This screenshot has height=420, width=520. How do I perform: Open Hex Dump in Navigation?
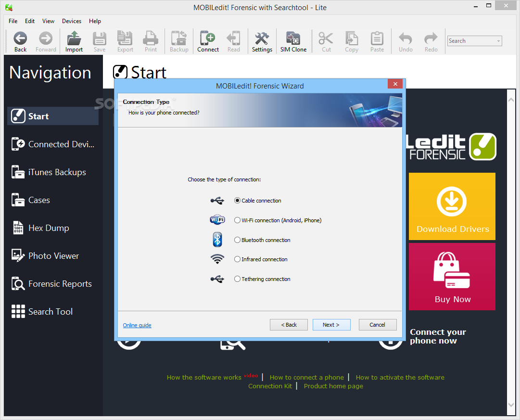53,228
